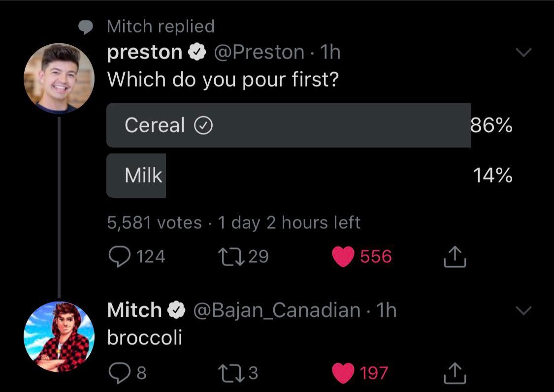The image size is (554, 392).
Task: Open Mitch's profile avatar
Action: (x=59, y=337)
